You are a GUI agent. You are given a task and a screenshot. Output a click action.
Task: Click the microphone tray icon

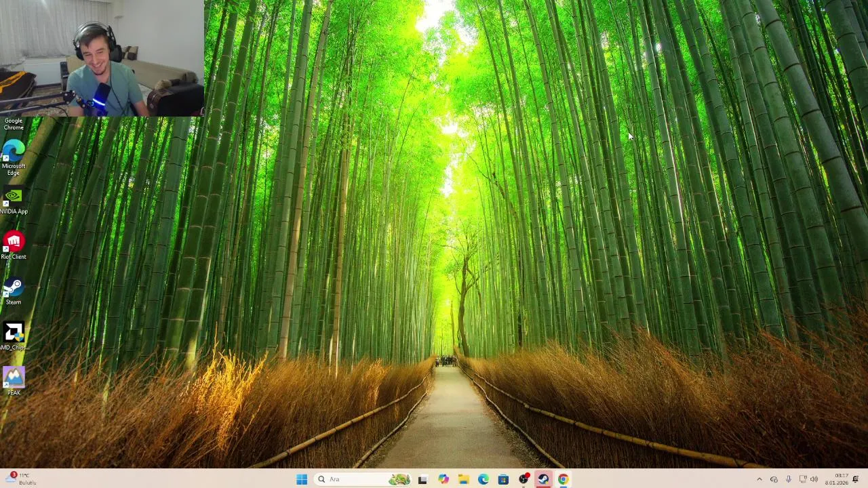tap(788, 479)
